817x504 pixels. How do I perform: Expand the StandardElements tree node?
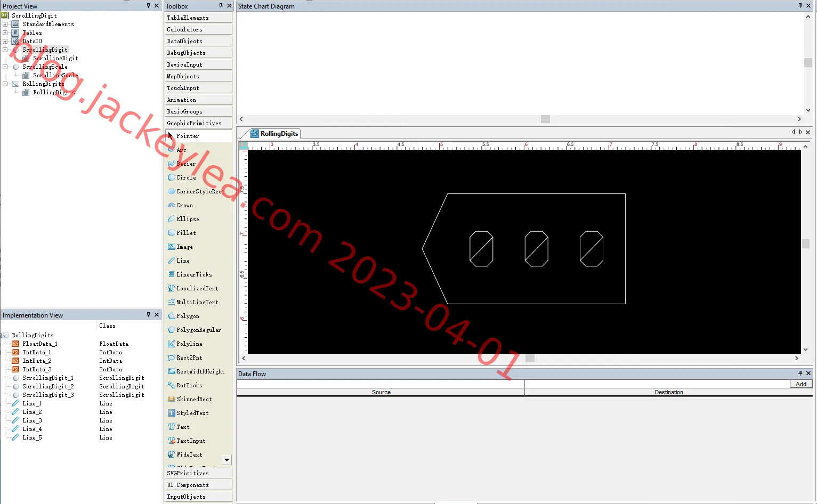pyautogui.click(x=5, y=24)
